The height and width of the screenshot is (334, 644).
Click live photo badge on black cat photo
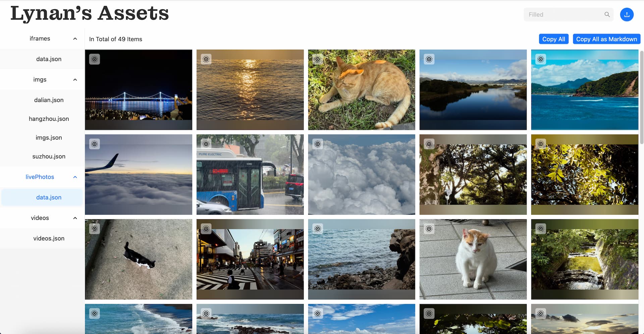pyautogui.click(x=95, y=229)
